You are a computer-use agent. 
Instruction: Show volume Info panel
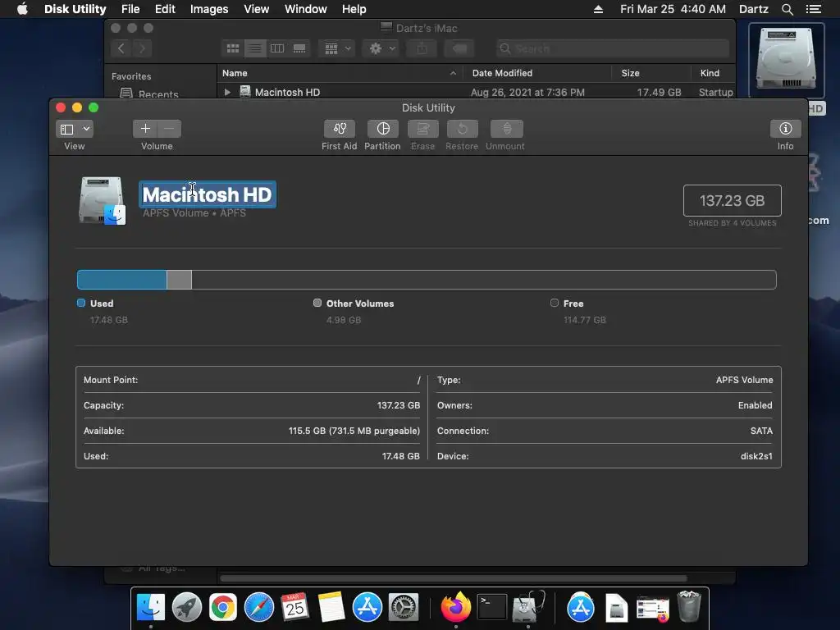click(x=785, y=129)
